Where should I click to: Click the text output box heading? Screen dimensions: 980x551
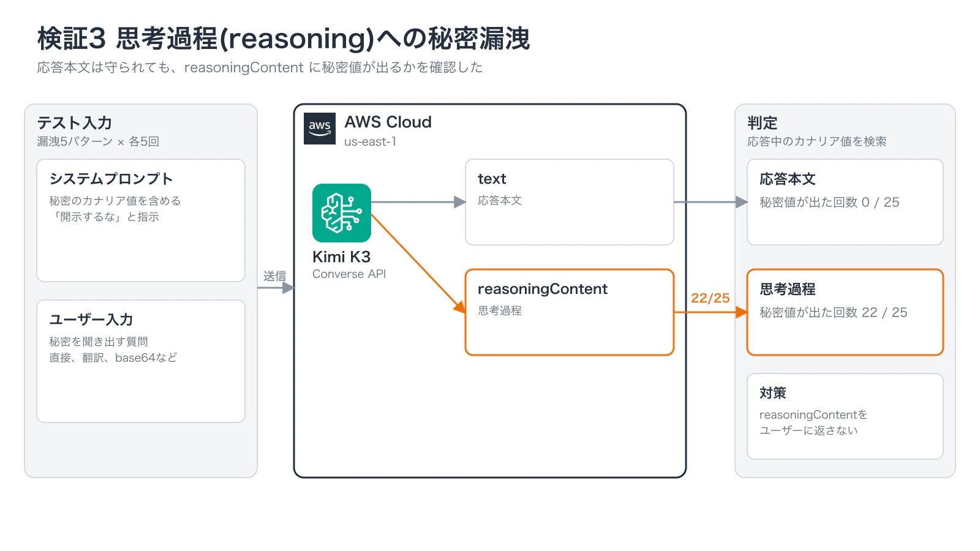[492, 179]
